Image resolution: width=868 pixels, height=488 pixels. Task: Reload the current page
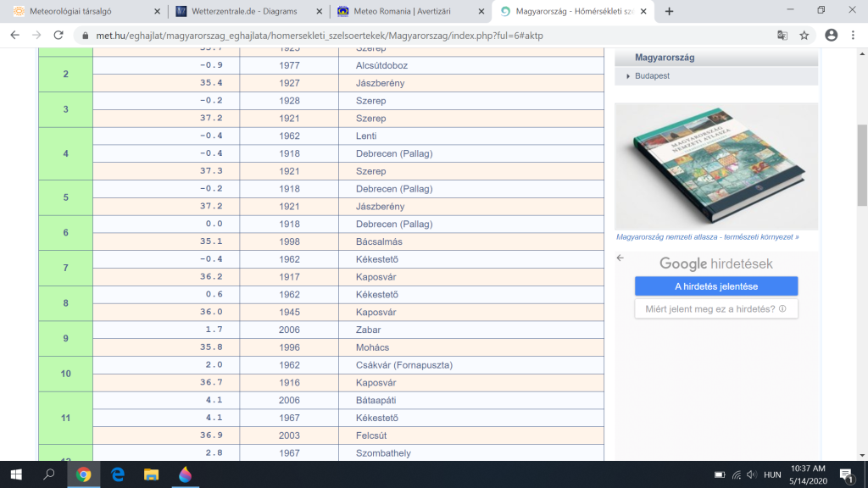point(59,36)
